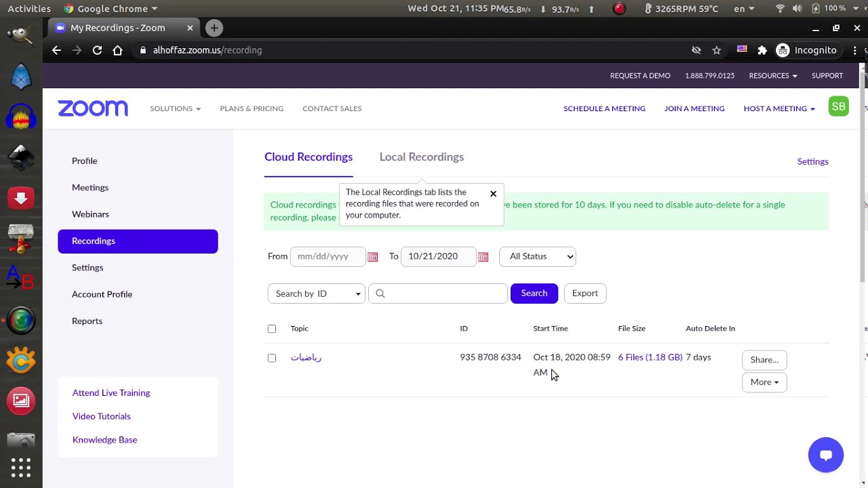Image resolution: width=868 pixels, height=488 pixels.
Task: Click the third-party cookies blocked eye icon
Action: point(696,50)
